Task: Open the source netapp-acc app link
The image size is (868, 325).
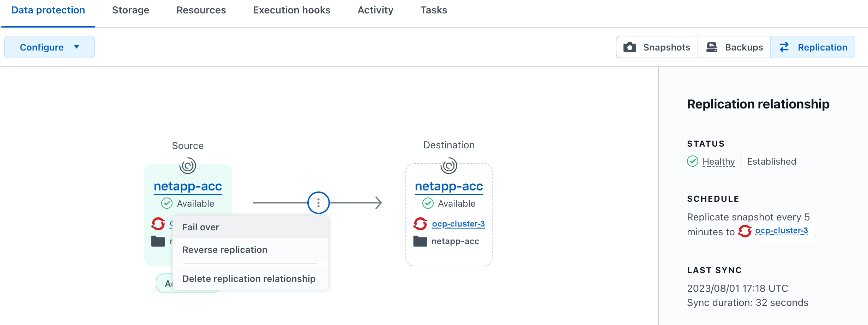Action: click(188, 186)
